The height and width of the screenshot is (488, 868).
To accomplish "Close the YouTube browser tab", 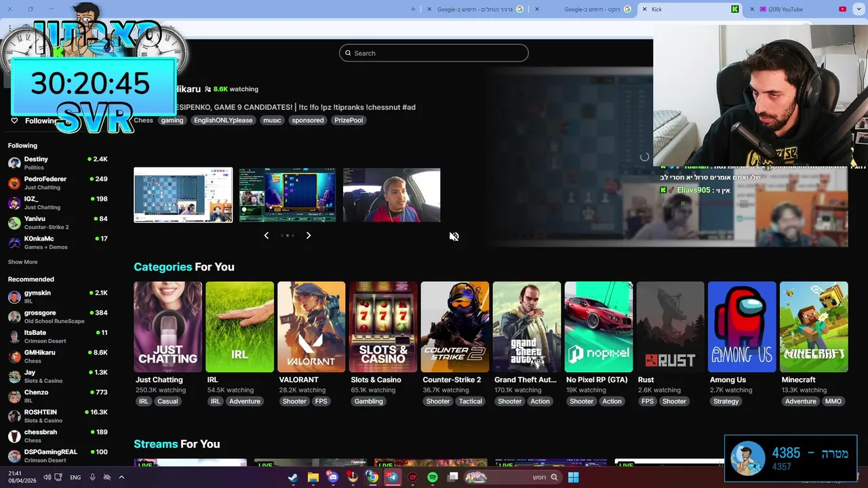I will 752,9.
